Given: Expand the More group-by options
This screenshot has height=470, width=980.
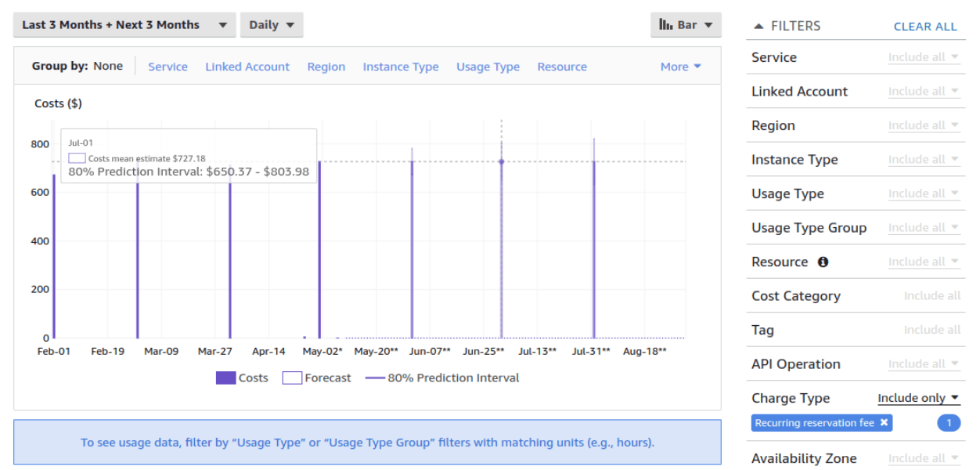Looking at the screenshot, I should (x=680, y=67).
